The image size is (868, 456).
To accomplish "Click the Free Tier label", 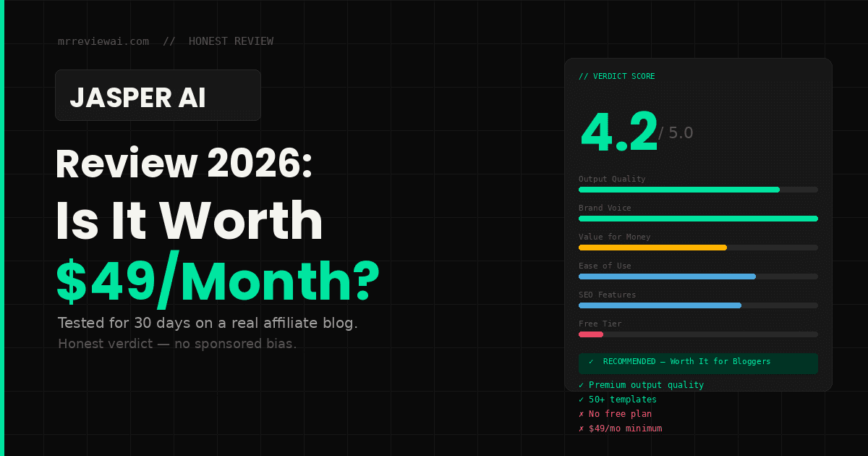I will (600, 324).
